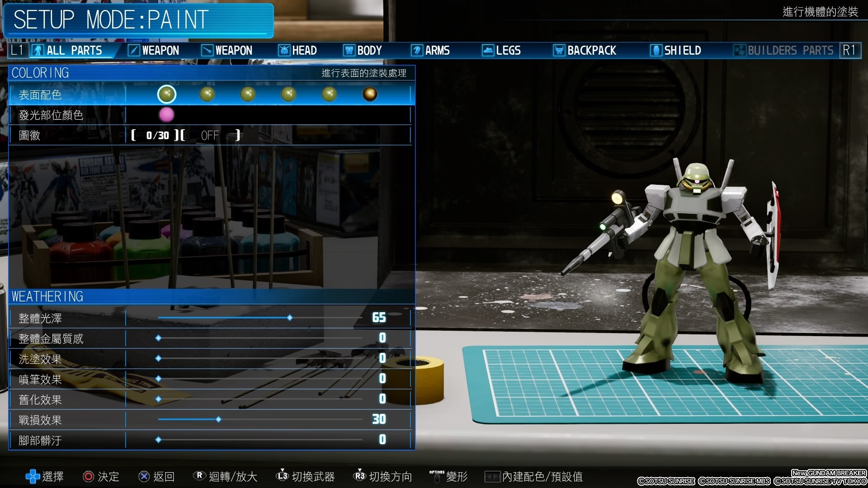Adjust the 噴筆效果 airbrush slider handle

point(158,379)
